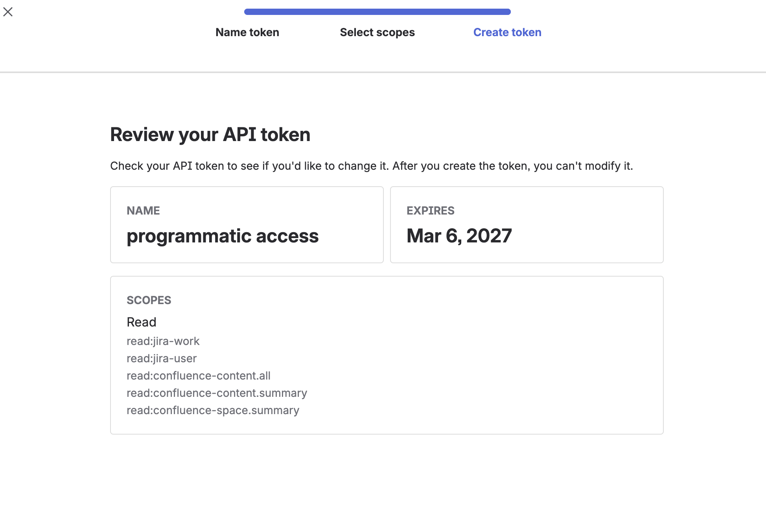The width and height of the screenshot is (766, 532).
Task: Select the read:jira-work scope entry
Action: [163, 341]
